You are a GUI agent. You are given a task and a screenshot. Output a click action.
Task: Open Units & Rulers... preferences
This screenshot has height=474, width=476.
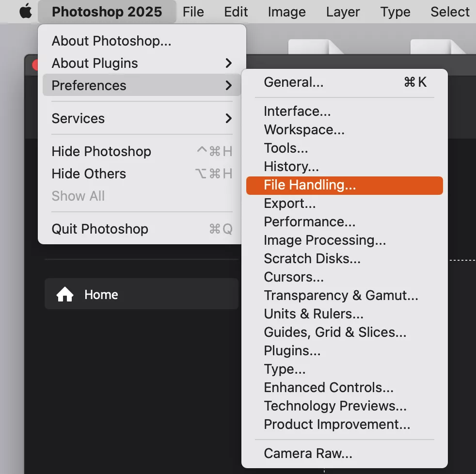click(x=345, y=314)
